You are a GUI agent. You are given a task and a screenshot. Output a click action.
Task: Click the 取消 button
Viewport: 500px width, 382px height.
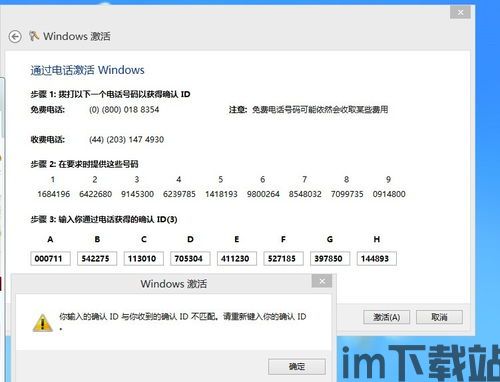coord(439,317)
